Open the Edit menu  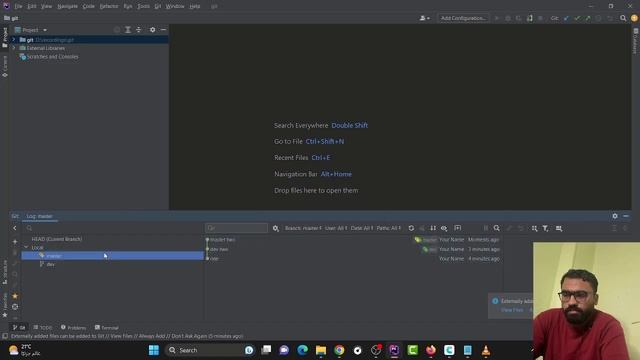(x=32, y=6)
